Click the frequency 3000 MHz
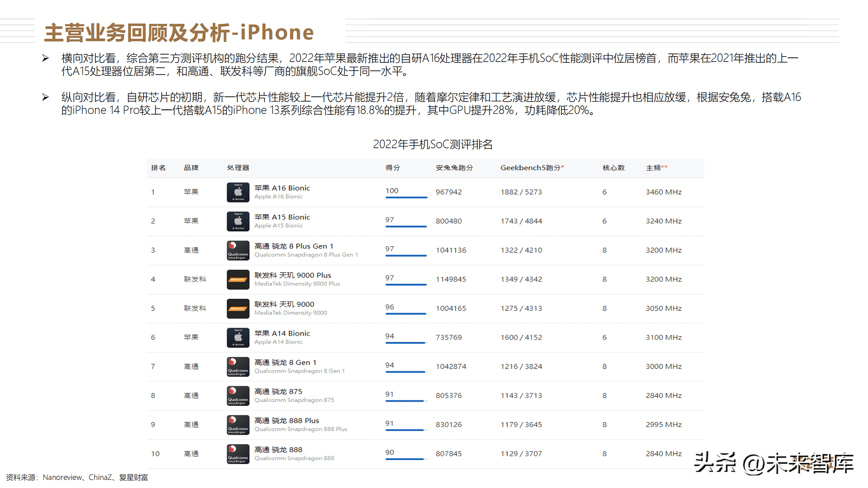This screenshot has width=868, height=488. click(664, 366)
